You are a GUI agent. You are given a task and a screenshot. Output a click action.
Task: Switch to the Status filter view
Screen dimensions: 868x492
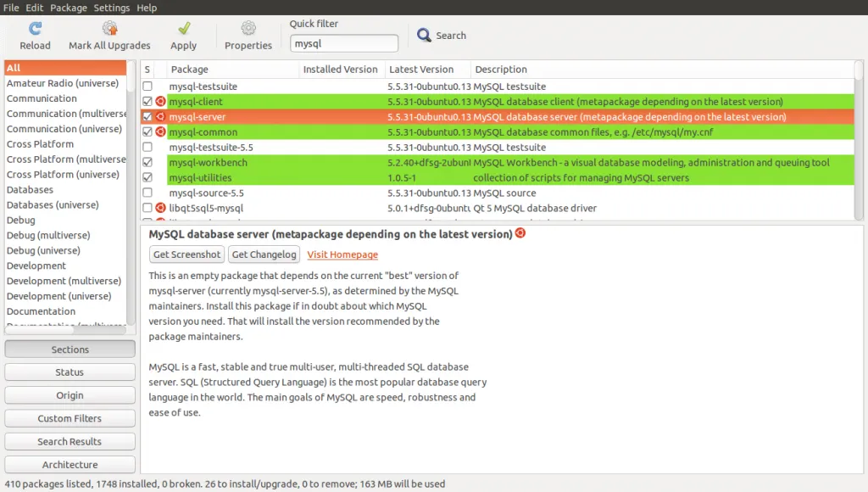pos(70,372)
